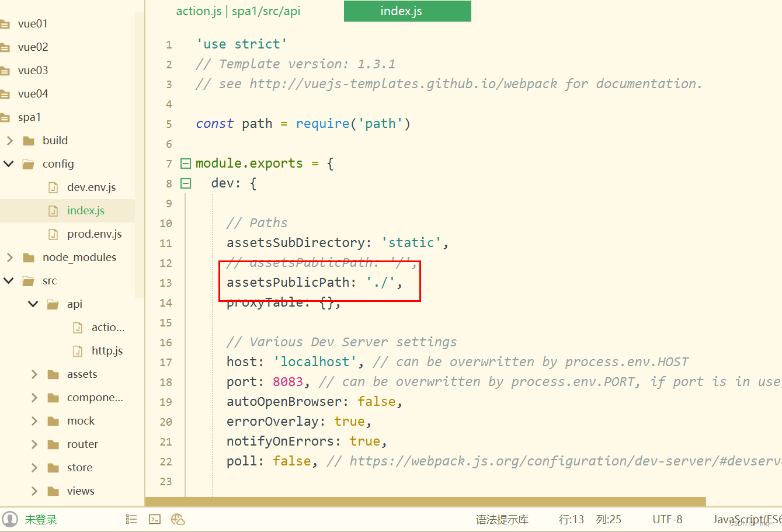
Task: Click 'static' assetsSubDirectory value
Action: tap(411, 243)
